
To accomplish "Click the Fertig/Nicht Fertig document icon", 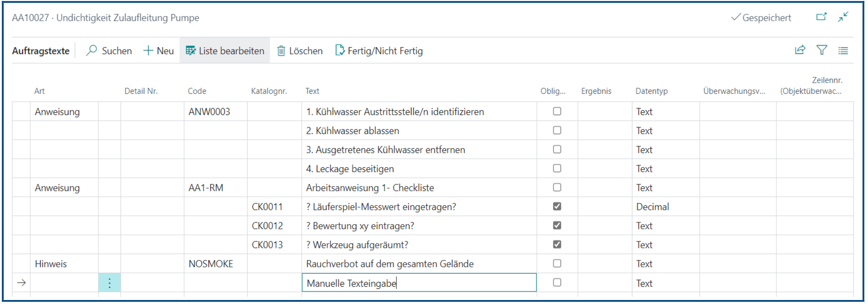I will (340, 51).
